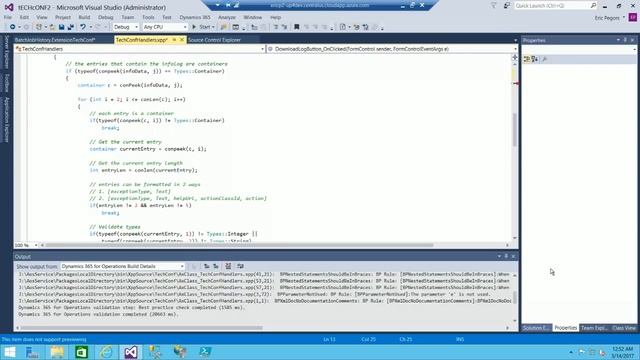Click the notifications flag icon
Image resolution: width=640 pixels, height=360 pixels.
click(x=493, y=6)
